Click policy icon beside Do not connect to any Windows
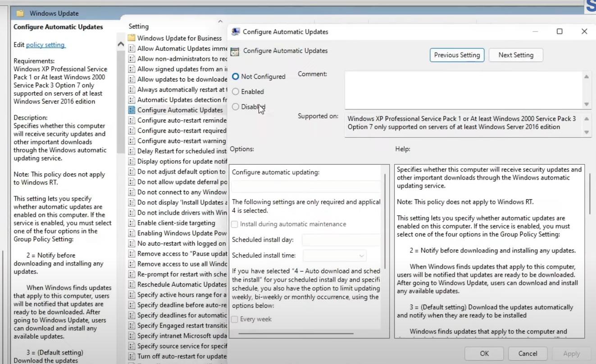This screenshot has width=596, height=364. pos(132,192)
